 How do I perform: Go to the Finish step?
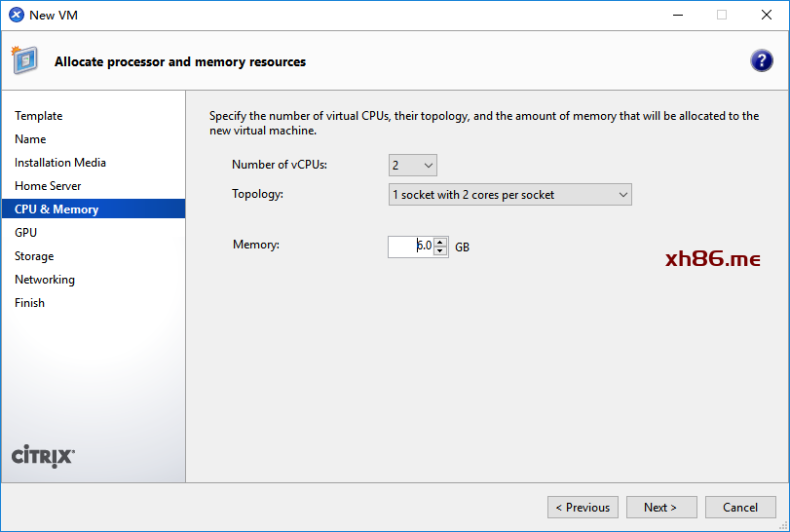point(29,303)
